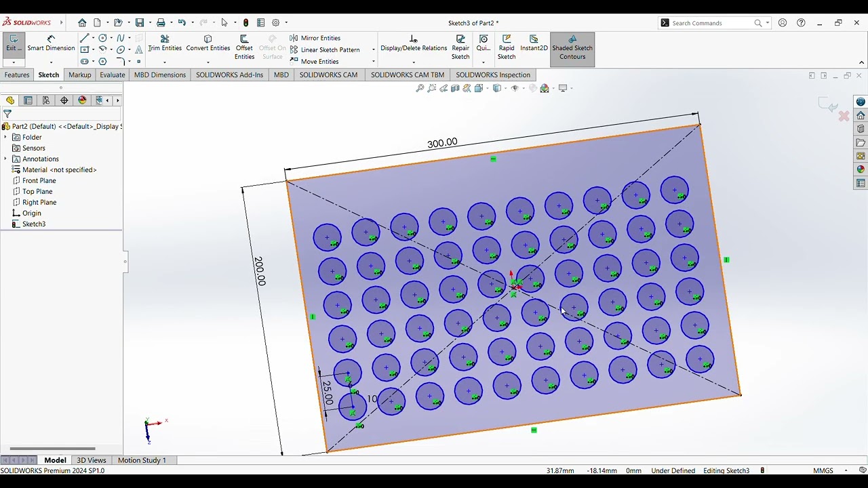Open the Motion Study 1 tab
The height and width of the screenshot is (488, 868).
(x=142, y=460)
